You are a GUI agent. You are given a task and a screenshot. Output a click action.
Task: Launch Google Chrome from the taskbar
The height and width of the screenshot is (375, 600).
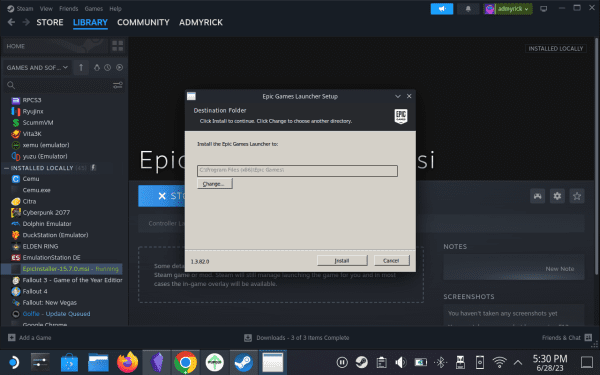(x=186, y=362)
